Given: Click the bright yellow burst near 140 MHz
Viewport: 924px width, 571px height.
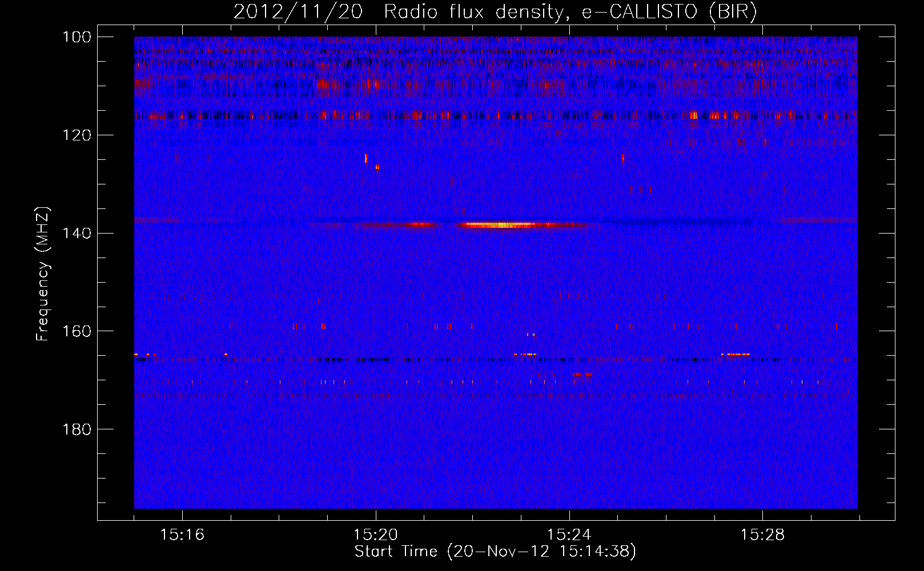Looking at the screenshot, I should click(x=503, y=225).
